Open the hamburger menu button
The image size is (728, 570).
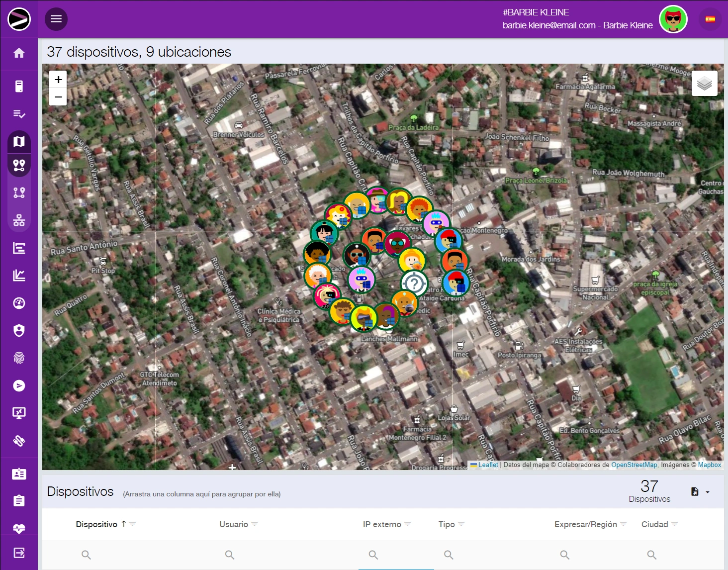point(56,19)
